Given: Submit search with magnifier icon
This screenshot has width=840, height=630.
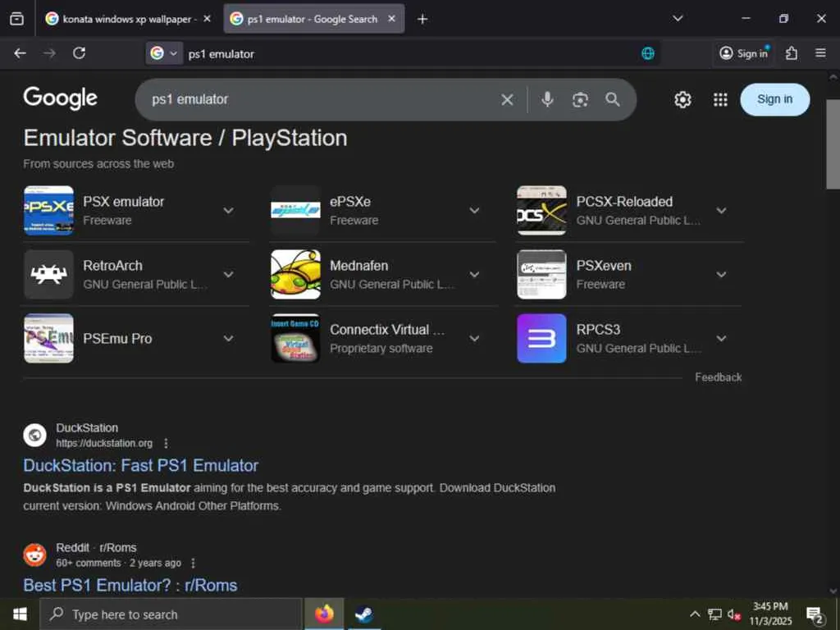Looking at the screenshot, I should (x=612, y=99).
